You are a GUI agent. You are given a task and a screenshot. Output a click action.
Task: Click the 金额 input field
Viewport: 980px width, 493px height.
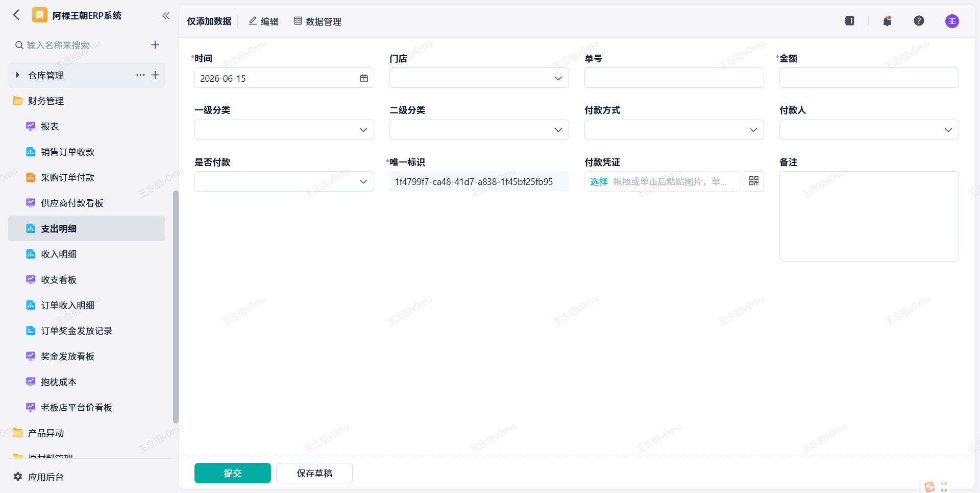click(x=869, y=78)
